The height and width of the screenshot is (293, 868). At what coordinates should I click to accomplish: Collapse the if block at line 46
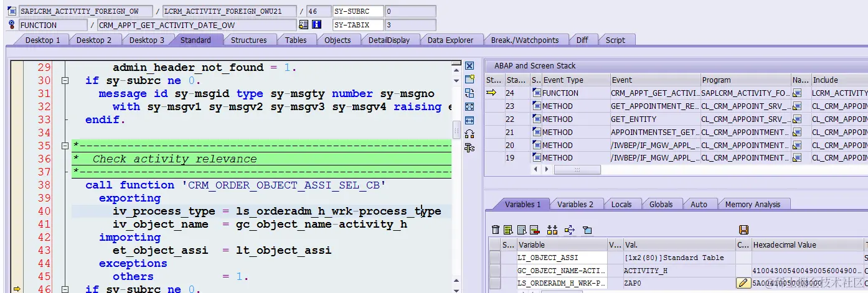point(64,289)
